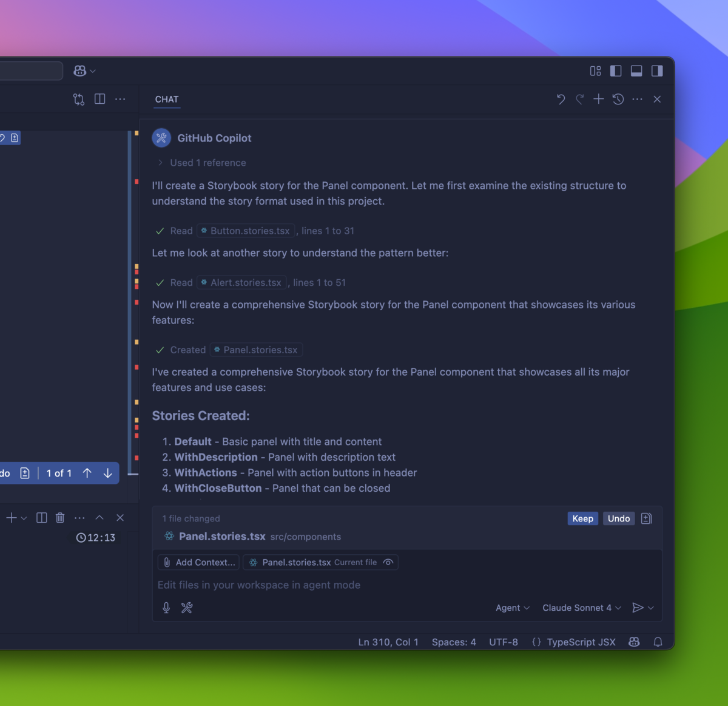Open chat view more actions menu
The image size is (728, 706).
point(637,99)
